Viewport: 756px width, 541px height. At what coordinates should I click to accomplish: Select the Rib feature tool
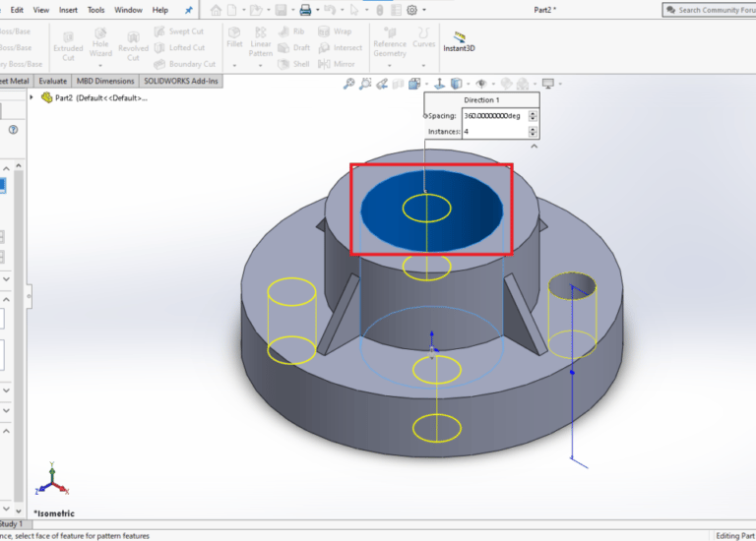click(291, 31)
